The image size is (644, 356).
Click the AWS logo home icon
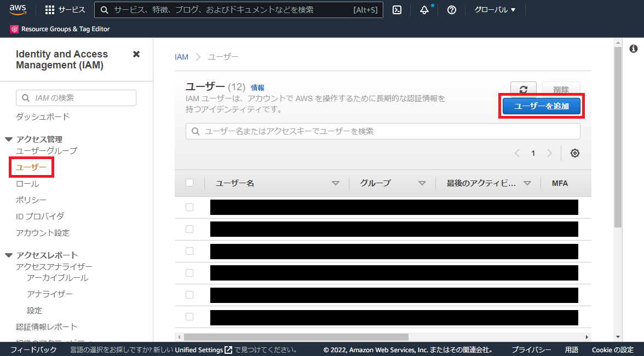point(18,9)
